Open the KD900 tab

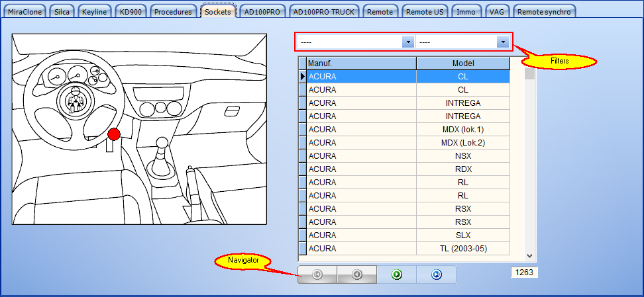[131, 12]
